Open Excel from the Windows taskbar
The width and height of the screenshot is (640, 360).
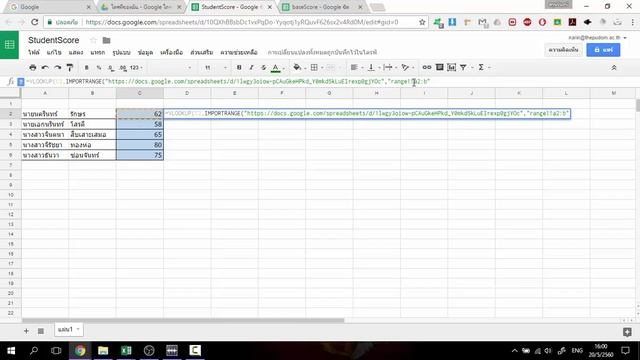(x=126, y=350)
